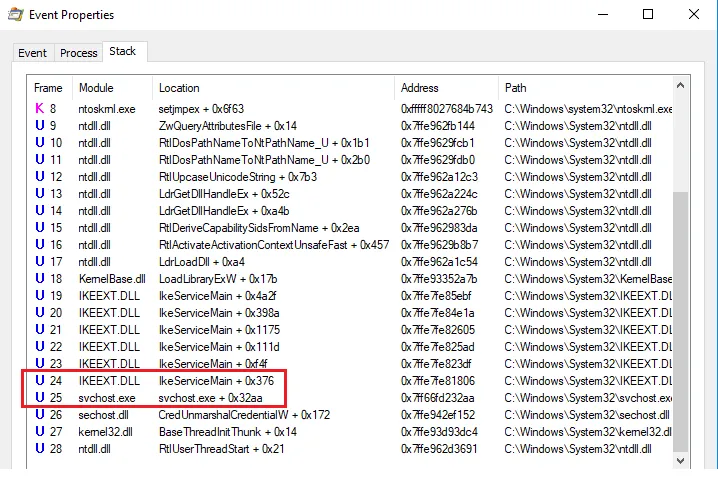Click the U icon on frame 24 row
The image size is (718, 494).
pyautogui.click(x=40, y=380)
